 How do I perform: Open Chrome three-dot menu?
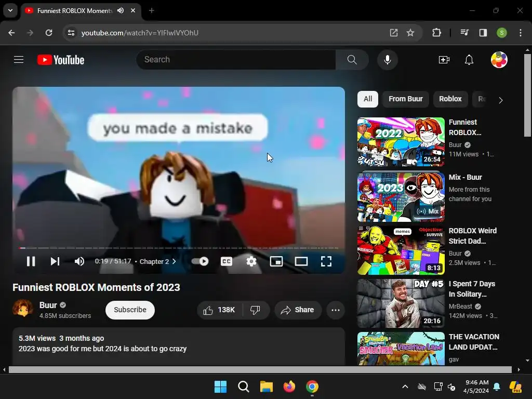coord(521,33)
